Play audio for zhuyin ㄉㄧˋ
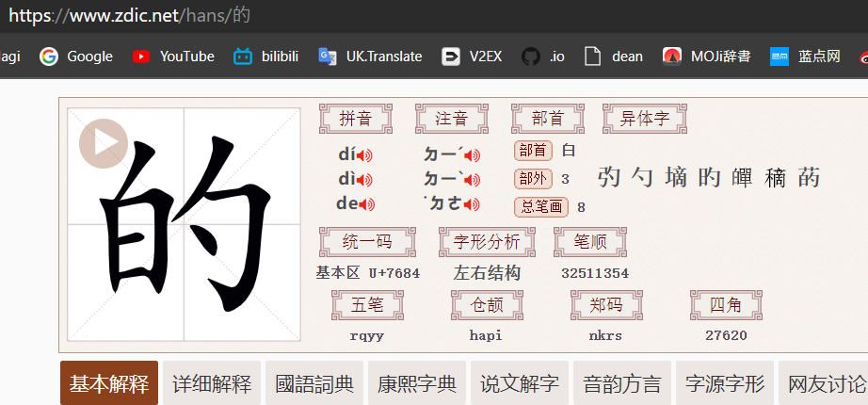This screenshot has width=868, height=405. point(473,181)
